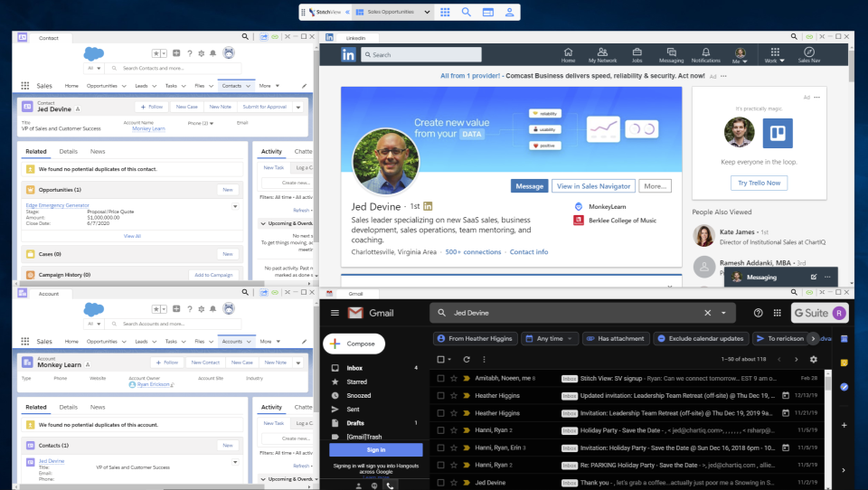Open the Any time filter dropdown
The width and height of the screenshot is (868, 490).
[549, 338]
